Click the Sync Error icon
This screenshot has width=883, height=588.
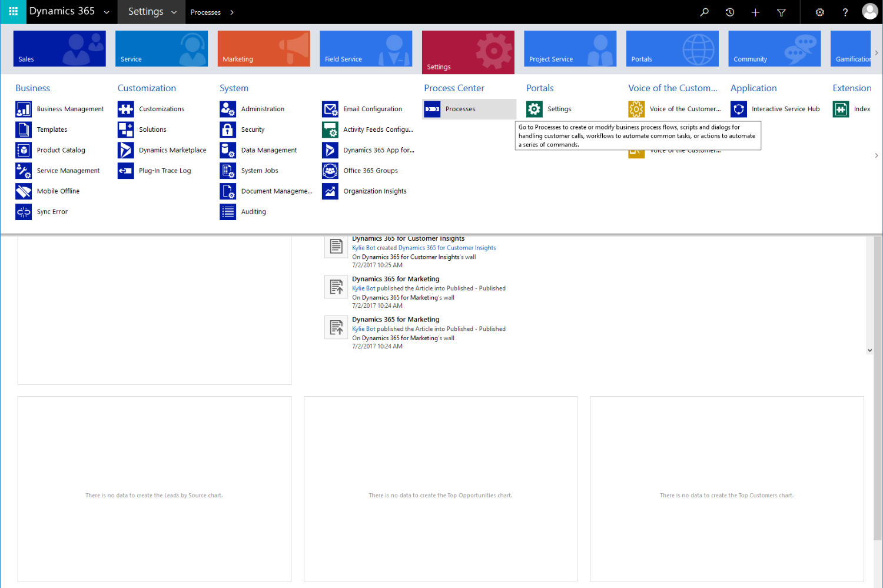pyautogui.click(x=24, y=212)
